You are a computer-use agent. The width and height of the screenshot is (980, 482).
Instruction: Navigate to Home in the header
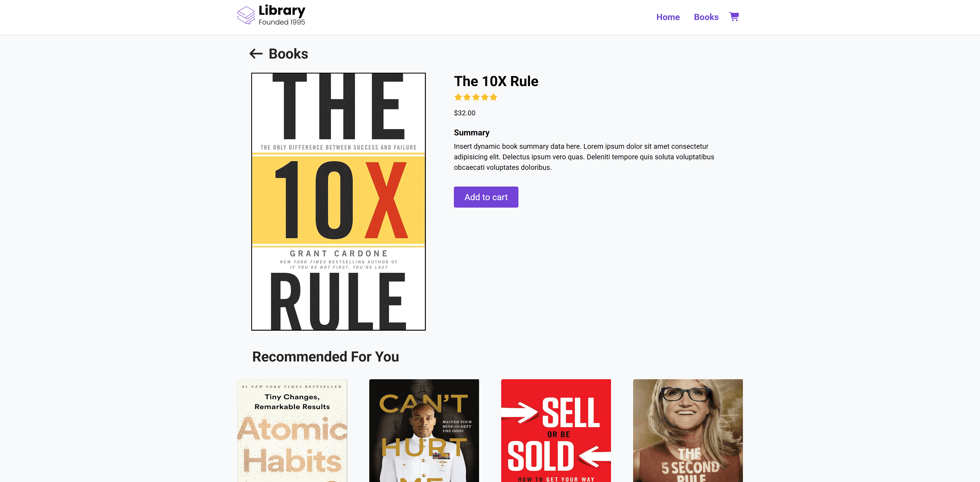pyautogui.click(x=668, y=17)
